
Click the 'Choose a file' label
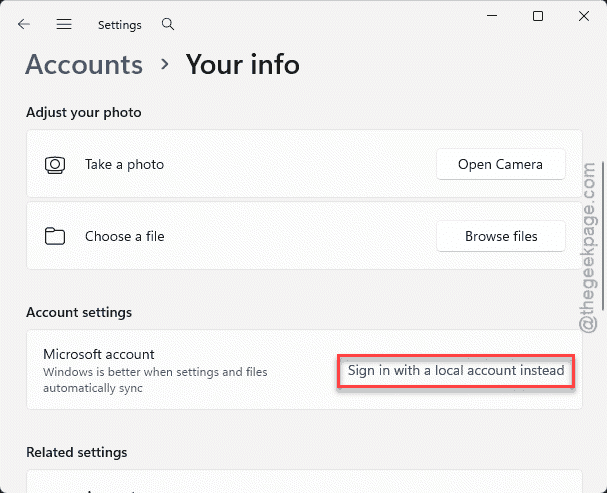[x=125, y=236]
